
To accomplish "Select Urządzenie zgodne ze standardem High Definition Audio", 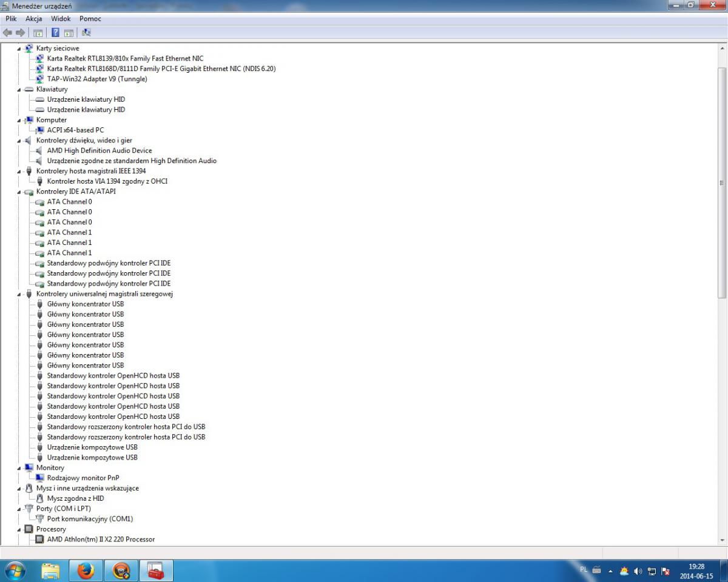I will [x=132, y=161].
